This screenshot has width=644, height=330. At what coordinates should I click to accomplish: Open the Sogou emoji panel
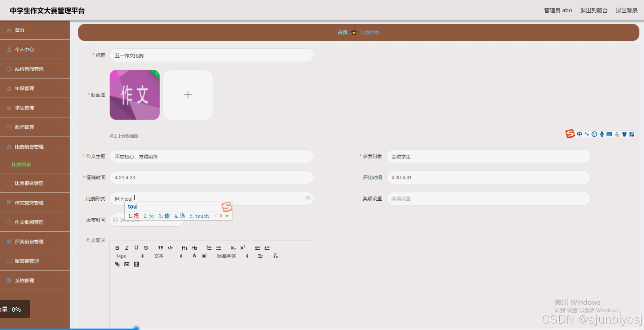[594, 134]
